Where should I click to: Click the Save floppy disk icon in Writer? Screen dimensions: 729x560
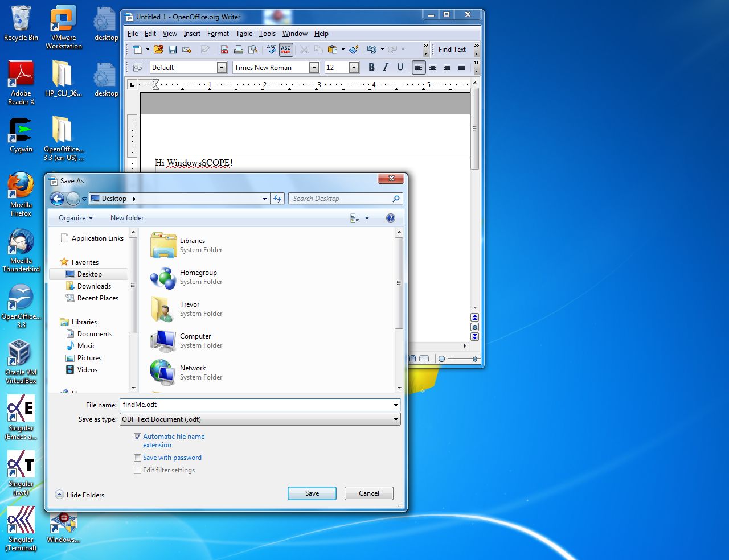coord(173,50)
